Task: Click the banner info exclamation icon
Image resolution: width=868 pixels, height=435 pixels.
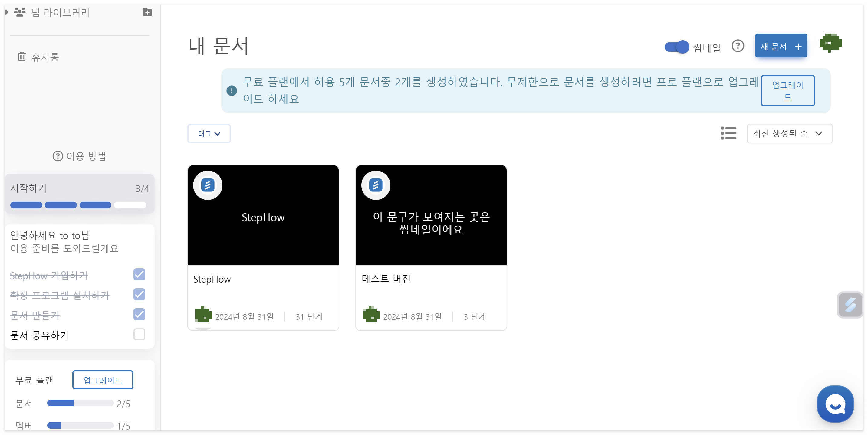Action: click(232, 90)
